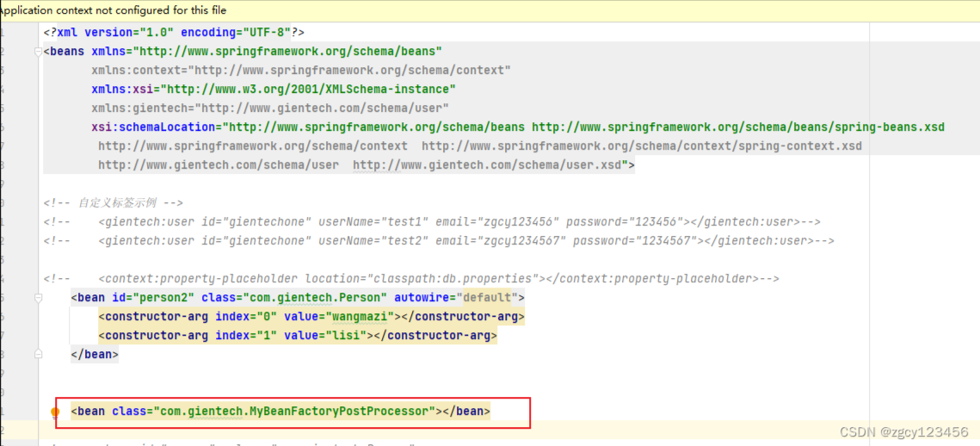Click the 'Application context not configured' notification bar
Screen dimensions: 980x446
[x=490, y=10]
